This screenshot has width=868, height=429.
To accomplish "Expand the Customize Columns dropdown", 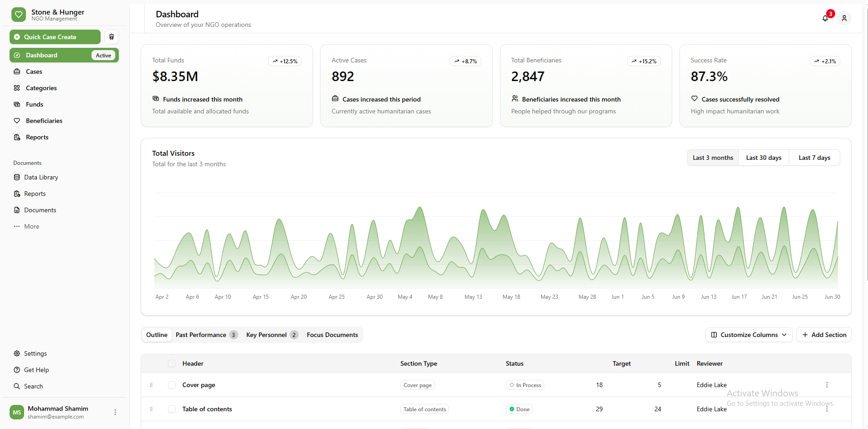I will tap(748, 335).
